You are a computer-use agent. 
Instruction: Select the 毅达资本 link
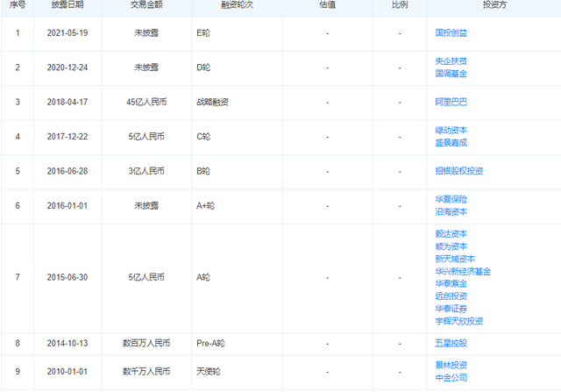pyautogui.click(x=451, y=234)
